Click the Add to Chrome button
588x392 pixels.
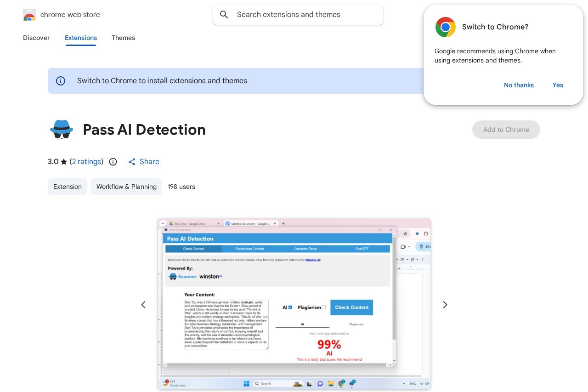point(506,130)
